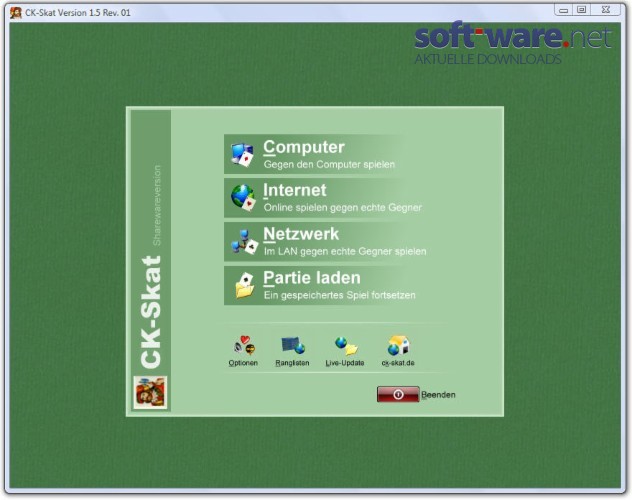Click the computer with playing card icon
The width and height of the screenshot is (632, 500).
(243, 155)
